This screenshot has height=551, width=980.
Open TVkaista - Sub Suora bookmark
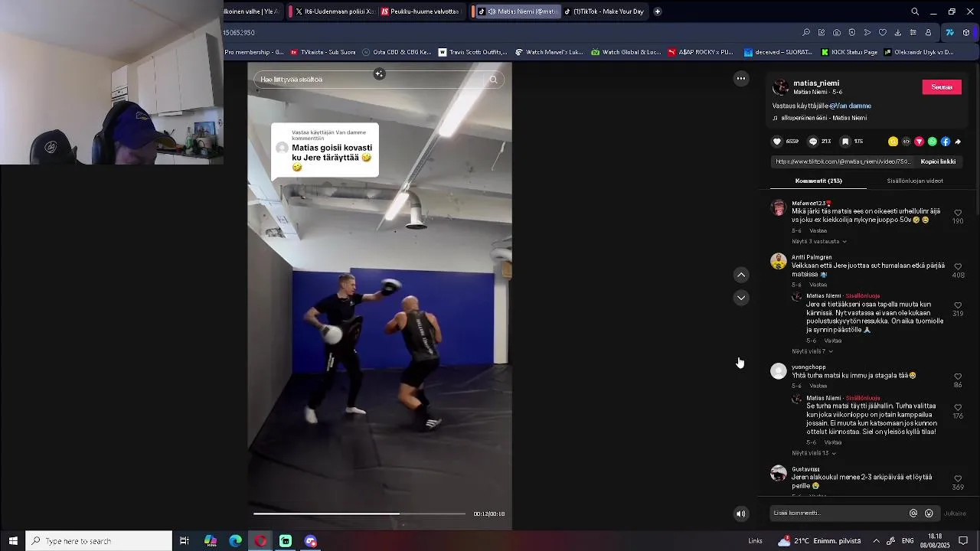(x=322, y=52)
